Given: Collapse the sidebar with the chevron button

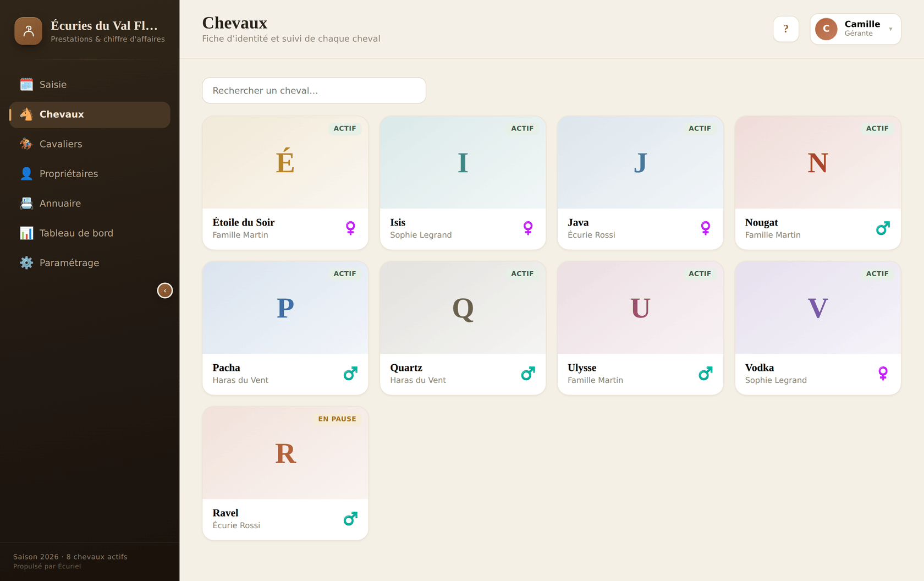Looking at the screenshot, I should 165,290.
